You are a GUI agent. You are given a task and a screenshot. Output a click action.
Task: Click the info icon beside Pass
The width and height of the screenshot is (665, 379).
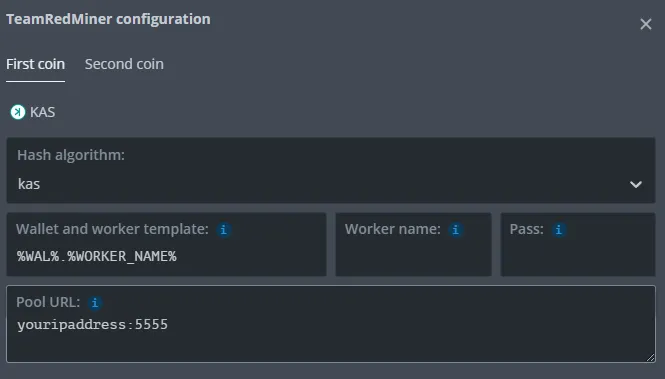coord(559,230)
